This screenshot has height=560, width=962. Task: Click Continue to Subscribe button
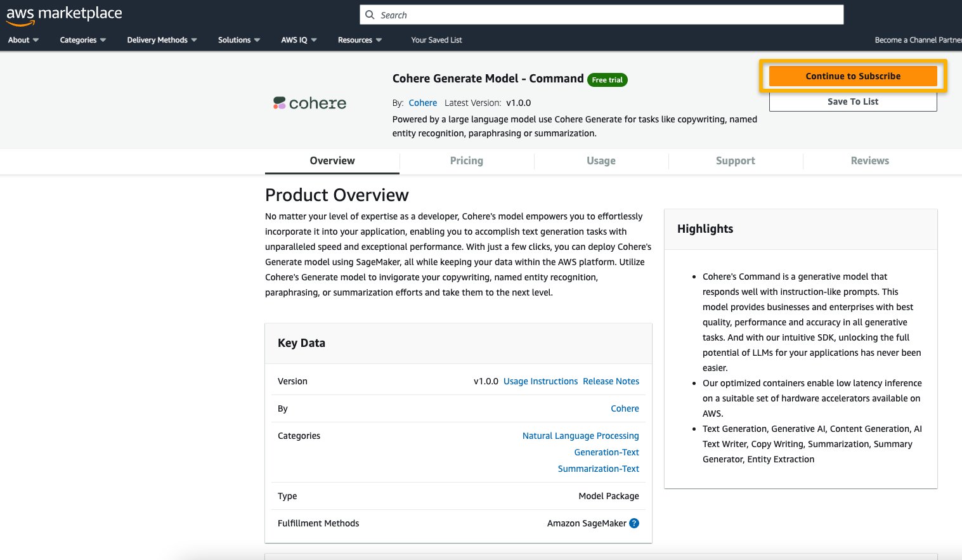[x=853, y=76]
